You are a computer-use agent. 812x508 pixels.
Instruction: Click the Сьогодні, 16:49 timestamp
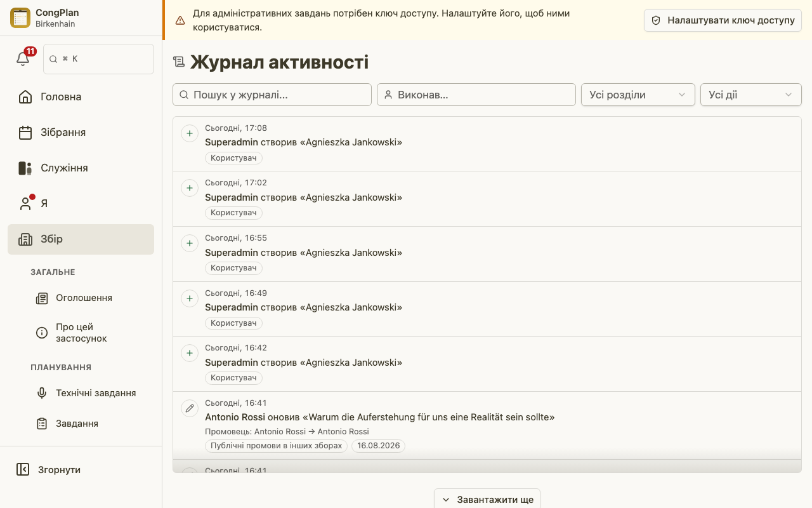(236, 293)
